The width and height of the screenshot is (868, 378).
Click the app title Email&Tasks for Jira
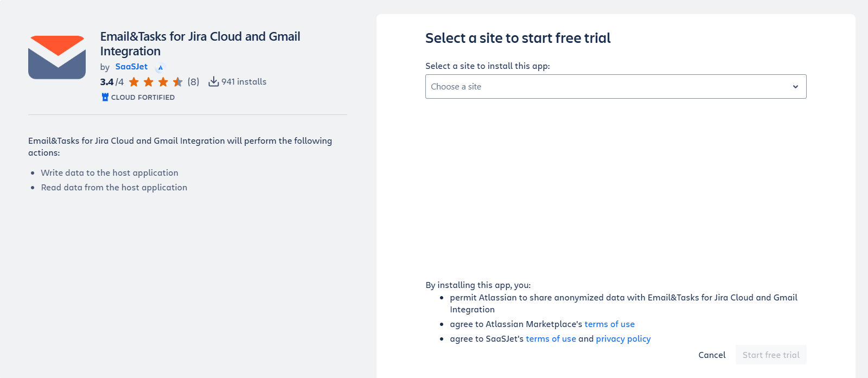click(x=200, y=43)
